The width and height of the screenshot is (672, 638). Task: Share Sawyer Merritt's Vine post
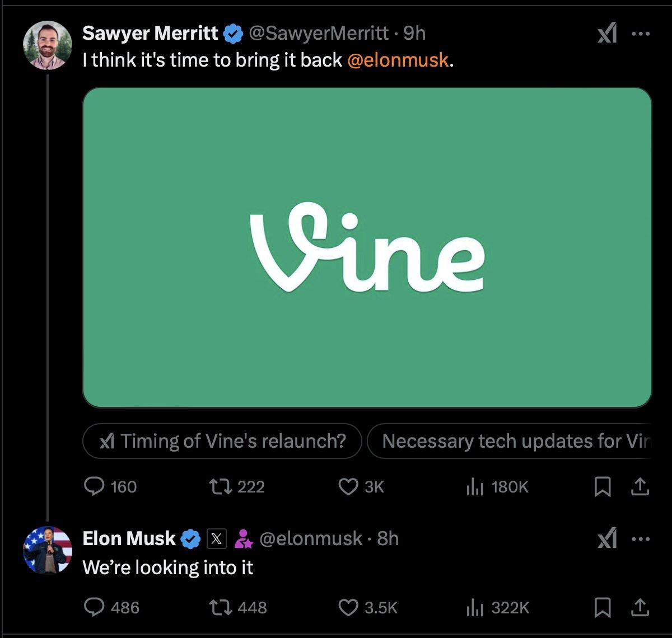tap(640, 487)
